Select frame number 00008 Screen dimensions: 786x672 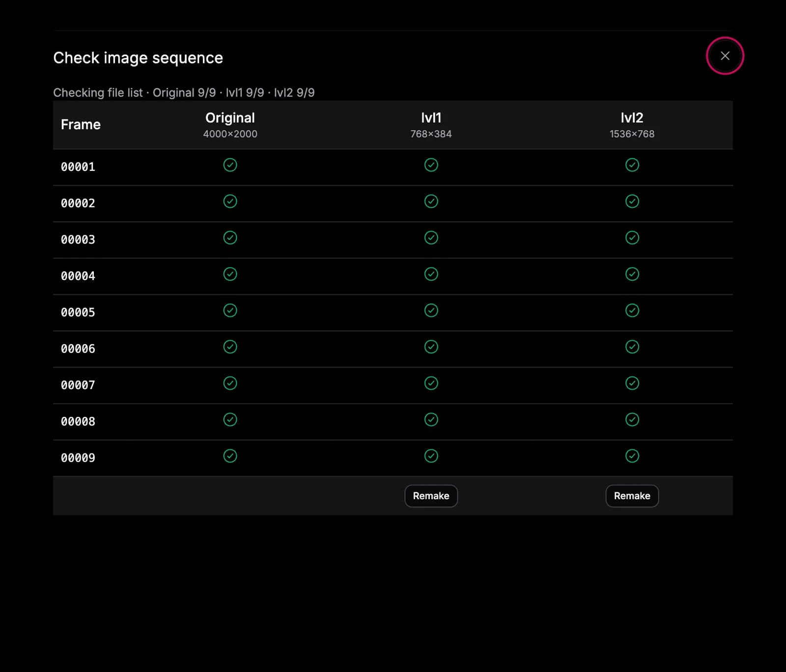click(78, 421)
